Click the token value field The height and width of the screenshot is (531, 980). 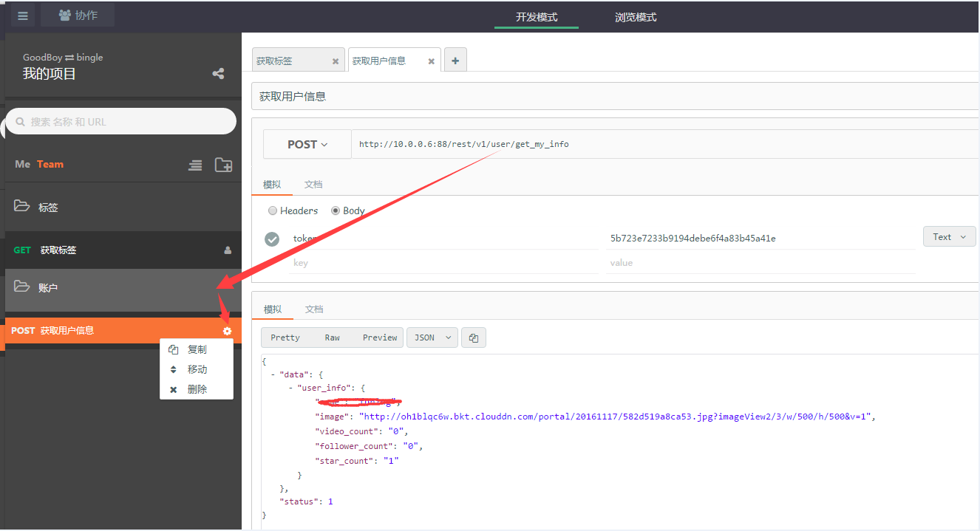click(760, 238)
